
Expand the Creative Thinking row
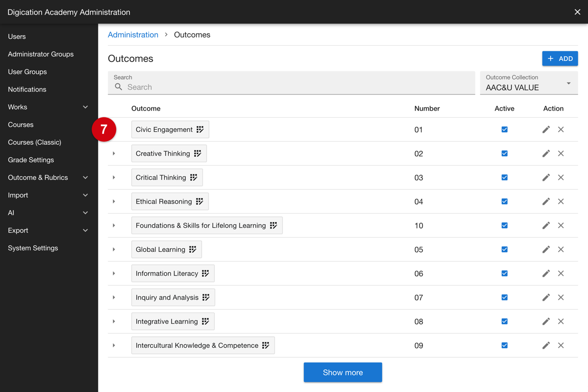114,153
